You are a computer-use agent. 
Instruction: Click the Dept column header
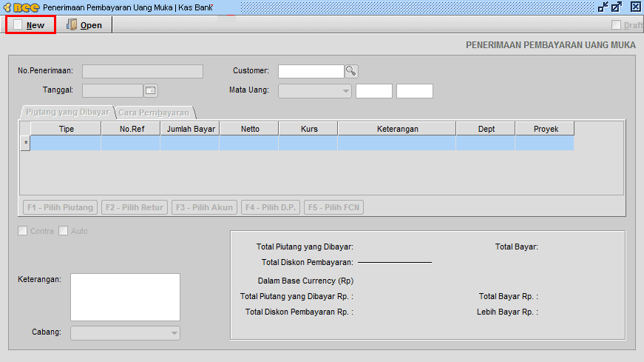coord(486,129)
